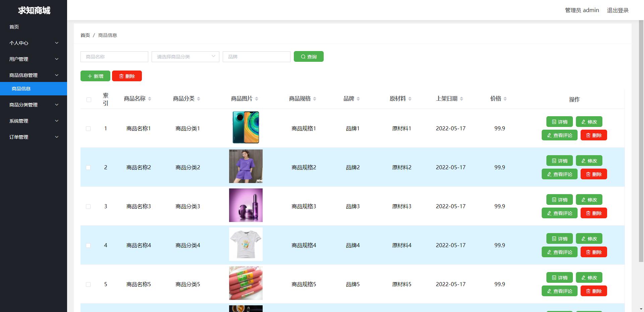
Task: Check the checkbox for row 3
Action: [89, 206]
